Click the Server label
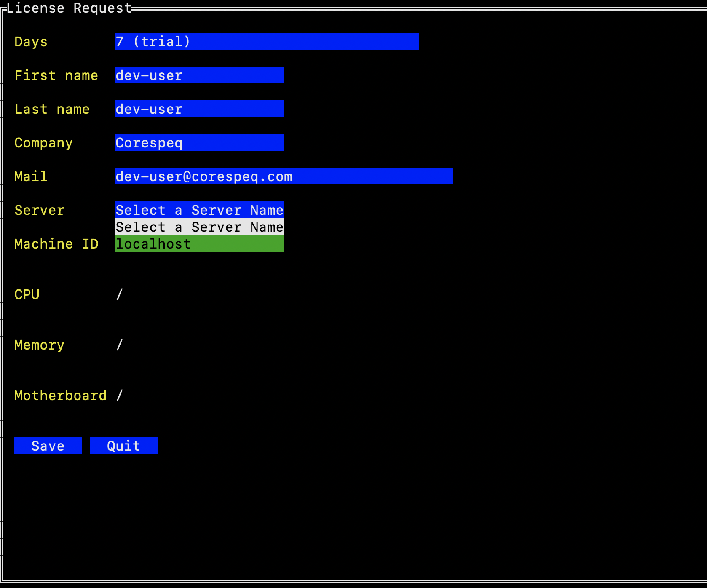The image size is (707, 588). pos(39,210)
